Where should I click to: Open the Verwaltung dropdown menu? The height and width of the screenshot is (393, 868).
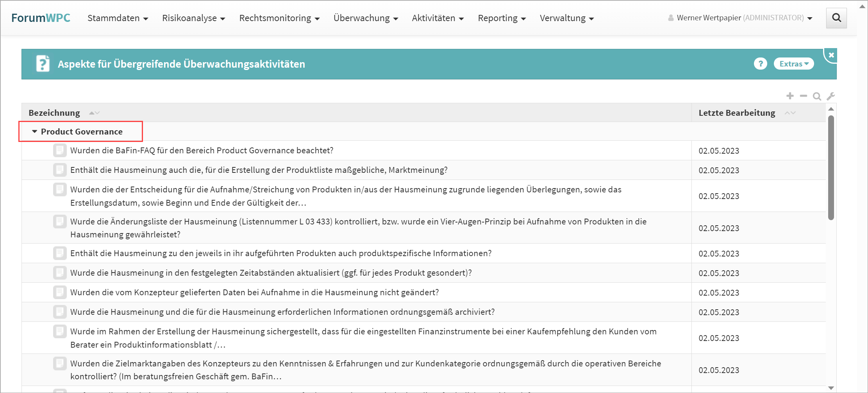[x=567, y=18]
